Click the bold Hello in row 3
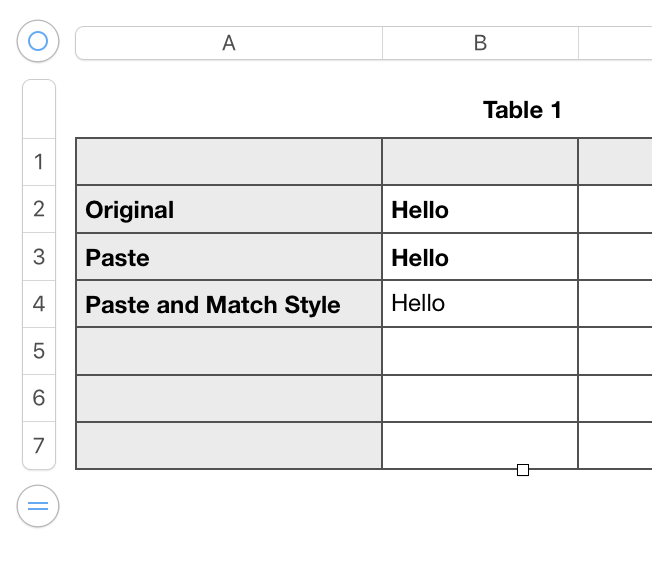This screenshot has width=652, height=566. (x=420, y=258)
